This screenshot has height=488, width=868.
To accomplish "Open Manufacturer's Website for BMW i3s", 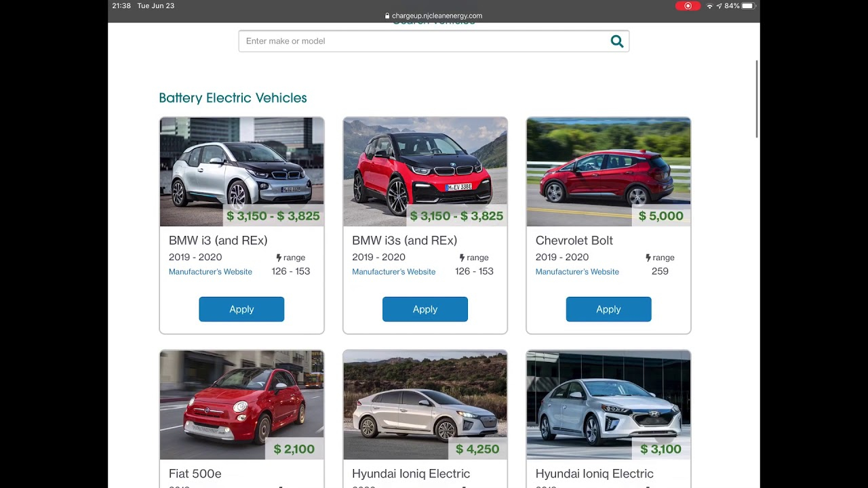I will (x=393, y=272).
